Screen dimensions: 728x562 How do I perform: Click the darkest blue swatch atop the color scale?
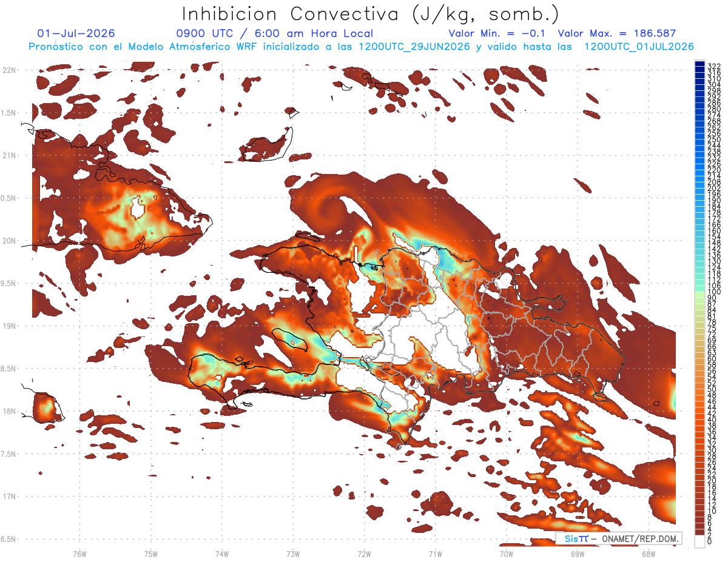[700, 63]
